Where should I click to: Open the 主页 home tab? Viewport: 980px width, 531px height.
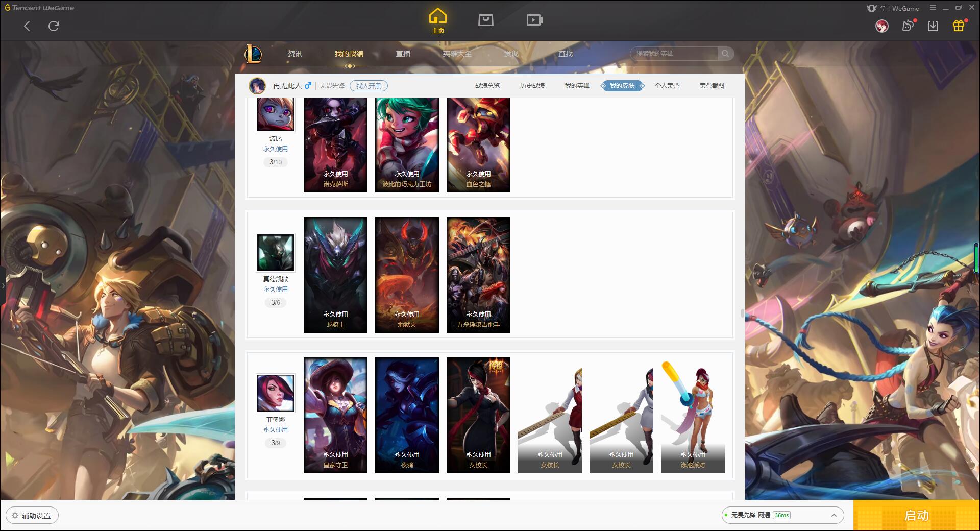438,21
